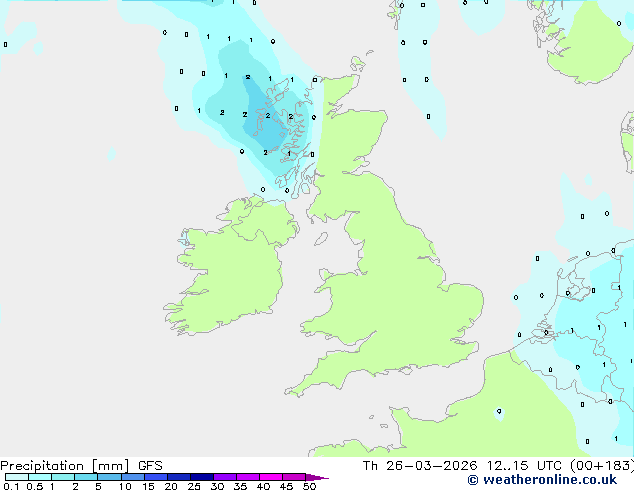Select the 'Precipitation [mm]' title text
This screenshot has height=490, width=634.
[x=65, y=466]
